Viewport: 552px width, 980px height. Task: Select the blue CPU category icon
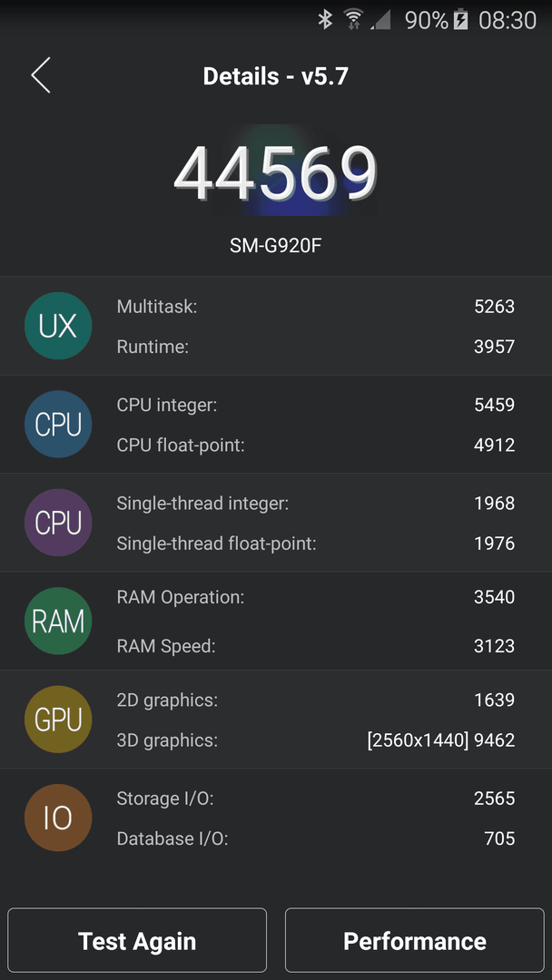[58, 425]
